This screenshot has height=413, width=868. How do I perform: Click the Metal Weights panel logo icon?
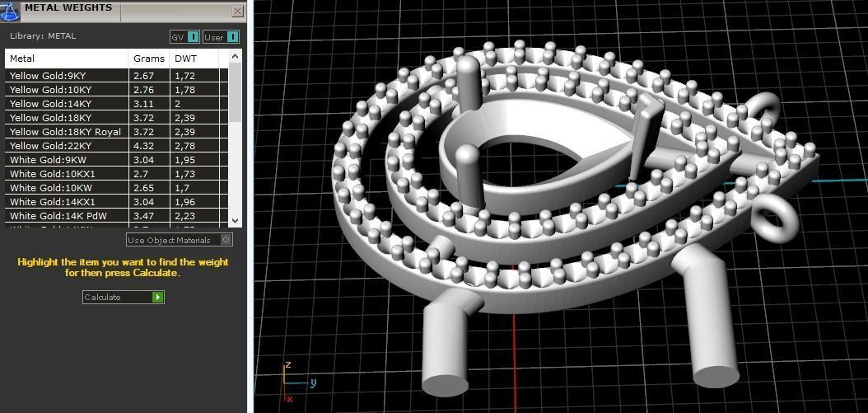click(x=10, y=11)
